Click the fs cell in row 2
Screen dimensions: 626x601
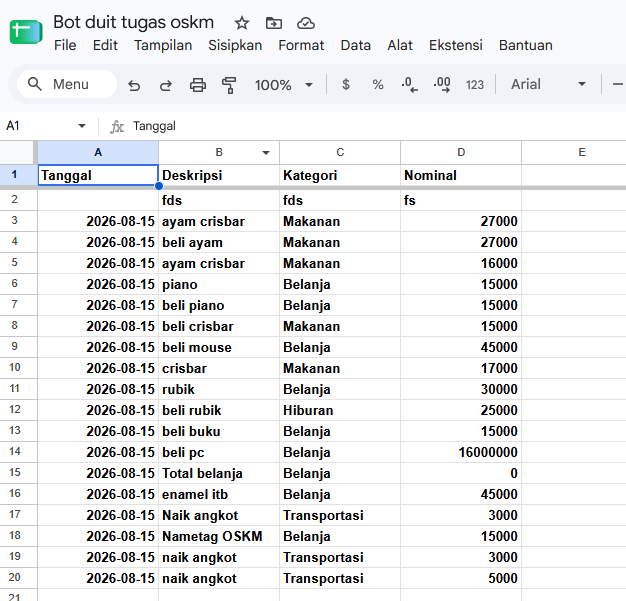(x=461, y=200)
